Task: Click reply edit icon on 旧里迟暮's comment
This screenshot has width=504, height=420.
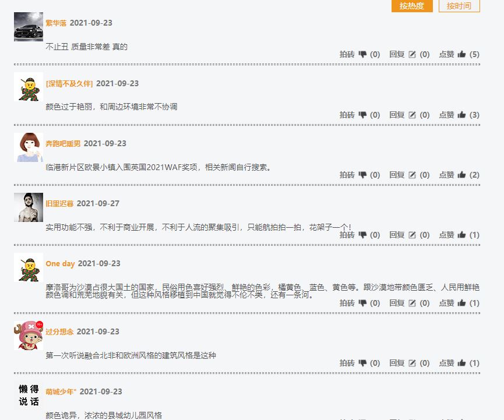Action: point(412,235)
